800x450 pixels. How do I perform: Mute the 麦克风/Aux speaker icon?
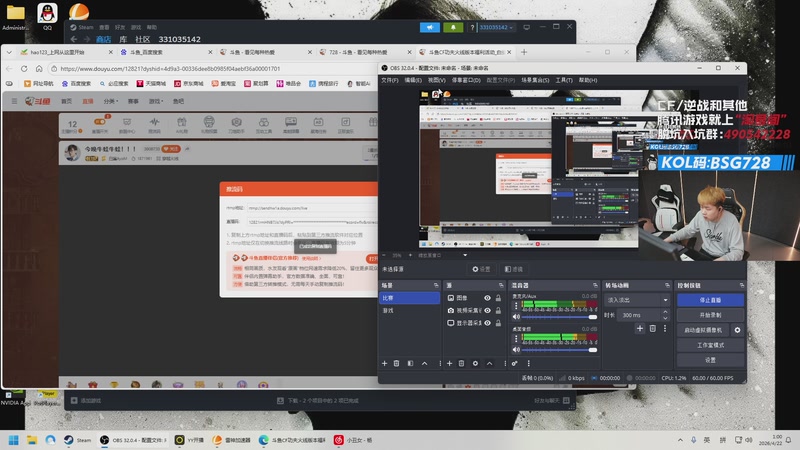516,317
